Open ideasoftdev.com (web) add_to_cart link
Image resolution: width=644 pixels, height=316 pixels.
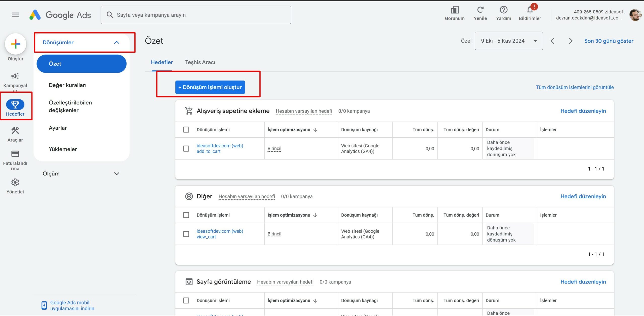(220, 148)
